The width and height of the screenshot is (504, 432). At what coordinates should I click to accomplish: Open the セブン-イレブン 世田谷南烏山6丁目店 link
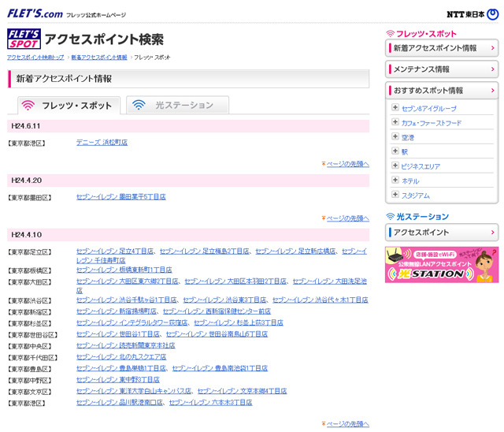point(217,334)
